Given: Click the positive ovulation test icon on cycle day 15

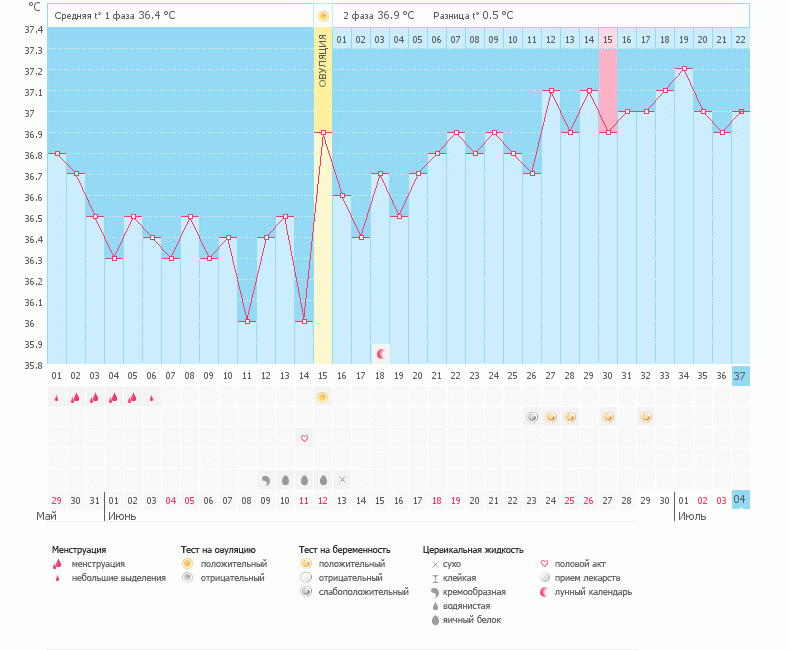Looking at the screenshot, I should pos(322,397).
